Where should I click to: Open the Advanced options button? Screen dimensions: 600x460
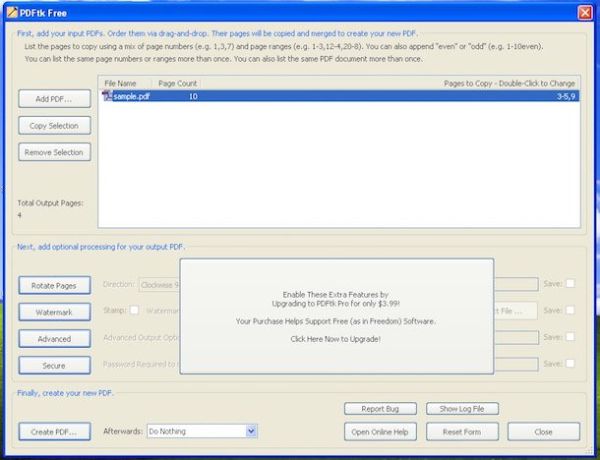pos(54,338)
